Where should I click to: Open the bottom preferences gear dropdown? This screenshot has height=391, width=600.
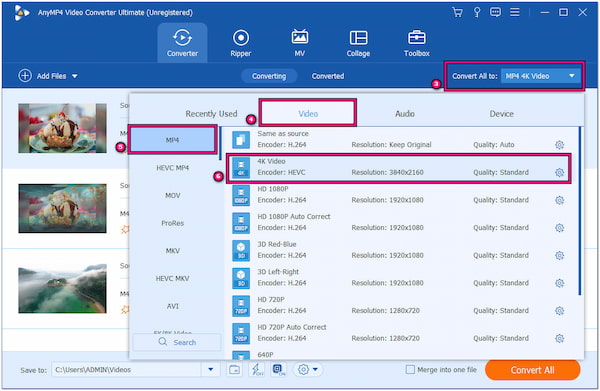click(308, 370)
